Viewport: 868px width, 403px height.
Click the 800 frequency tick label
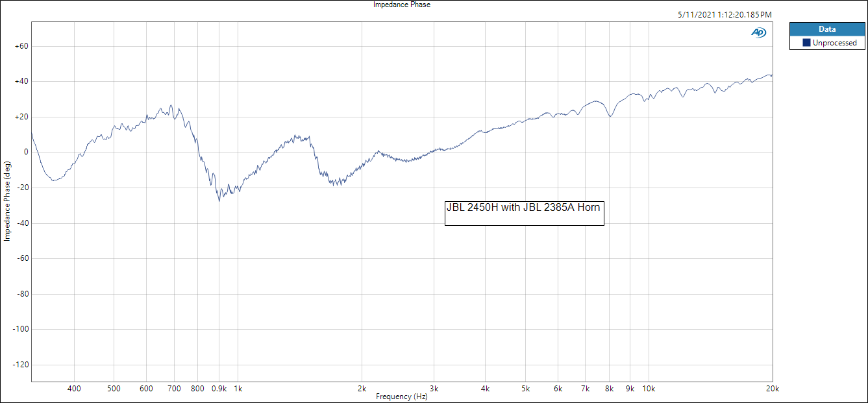pyautogui.click(x=198, y=388)
